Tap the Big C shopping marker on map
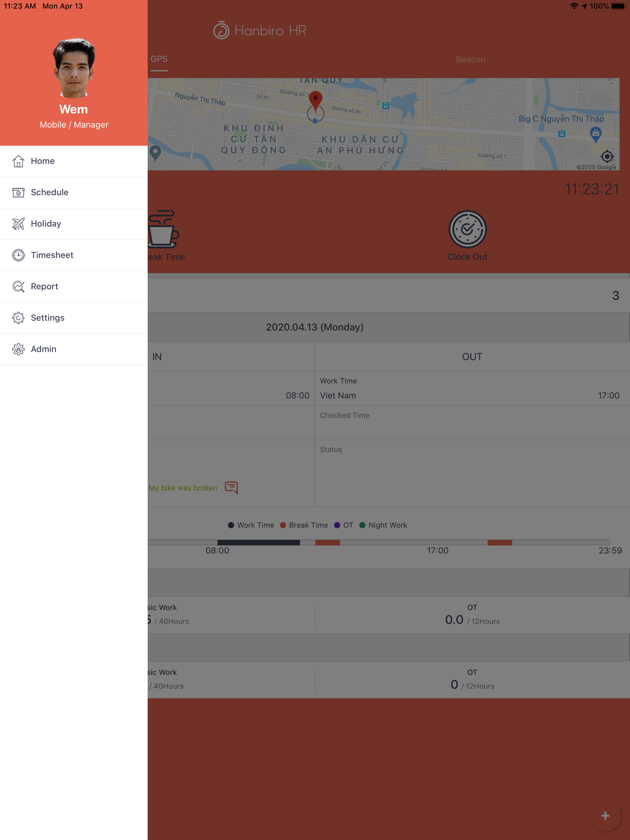This screenshot has height=840, width=630. (596, 134)
